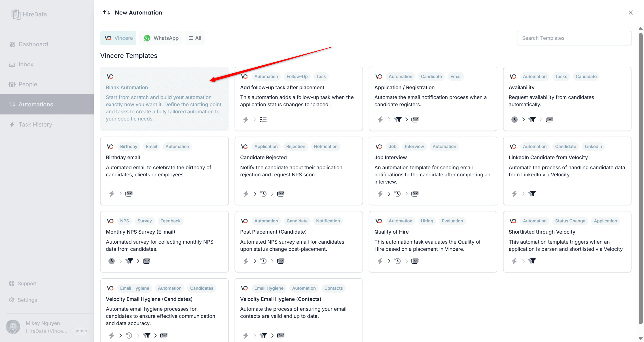Choose the Application / Registration template
The height and width of the screenshot is (342, 644).
433,99
